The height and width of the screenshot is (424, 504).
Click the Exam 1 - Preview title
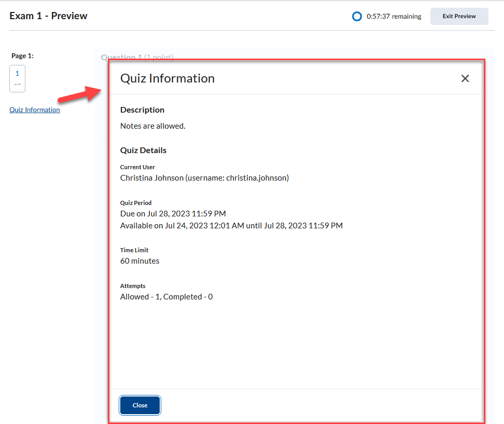pyautogui.click(x=48, y=16)
